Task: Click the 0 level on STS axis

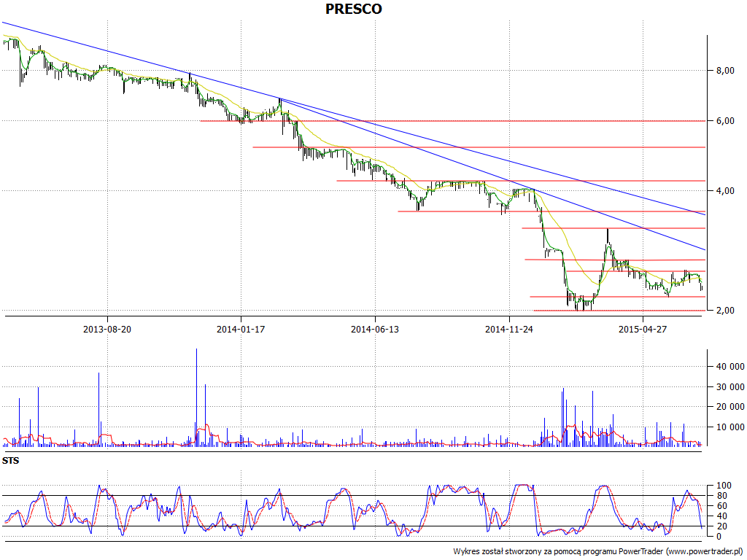Action: [x=719, y=537]
